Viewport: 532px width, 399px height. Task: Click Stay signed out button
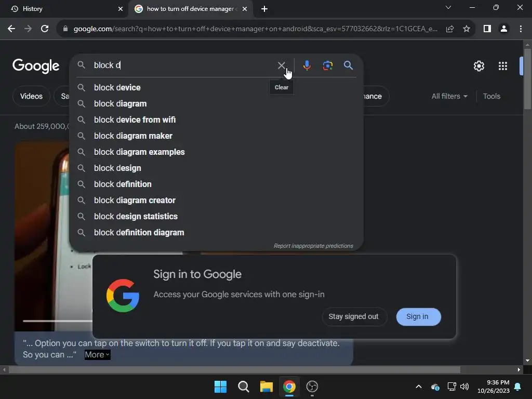point(353,316)
